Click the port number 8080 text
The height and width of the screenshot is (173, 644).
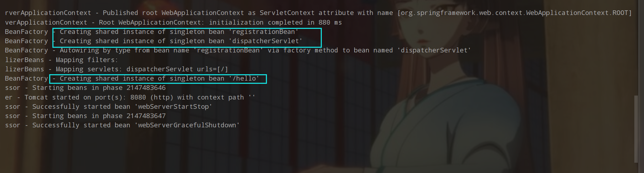(138, 97)
